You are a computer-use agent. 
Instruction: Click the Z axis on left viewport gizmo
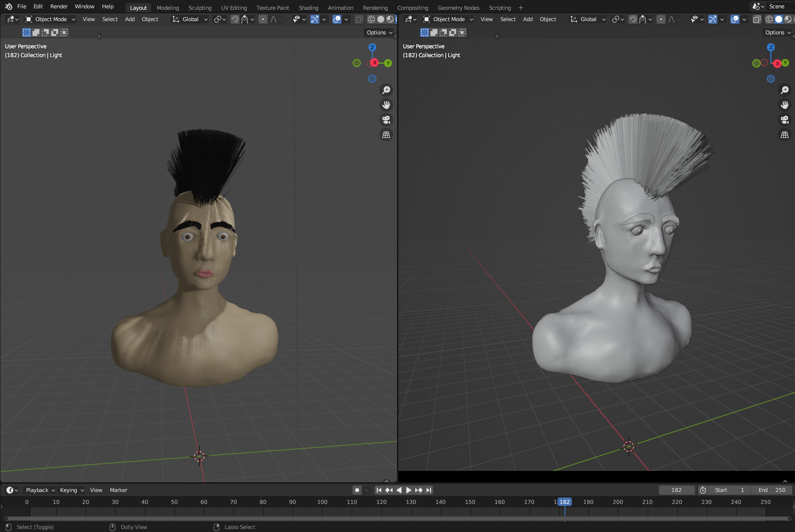[x=372, y=47]
